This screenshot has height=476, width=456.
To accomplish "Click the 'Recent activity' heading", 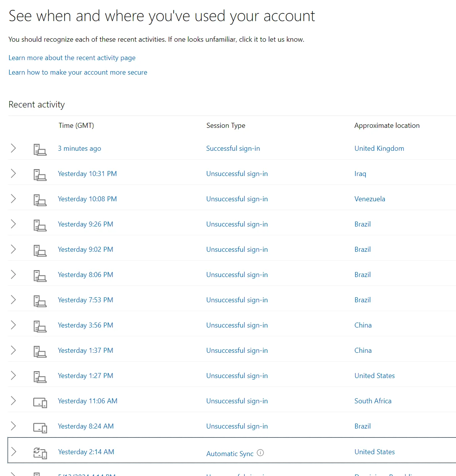I will tap(37, 104).
